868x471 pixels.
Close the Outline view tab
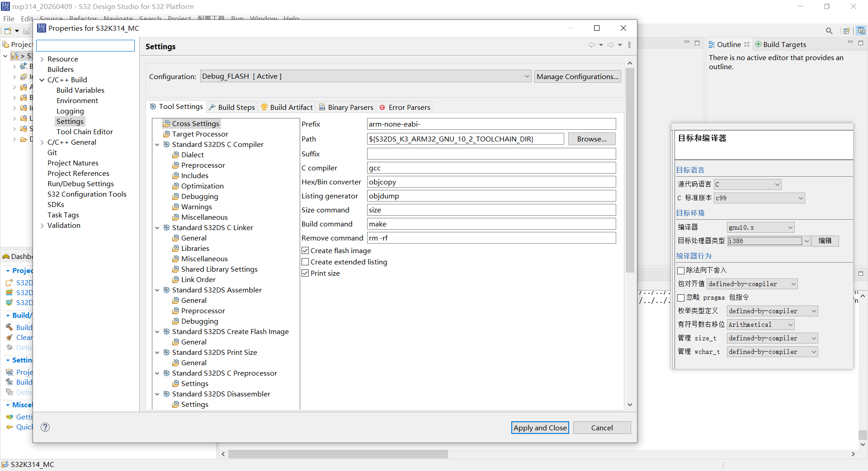tap(747, 44)
